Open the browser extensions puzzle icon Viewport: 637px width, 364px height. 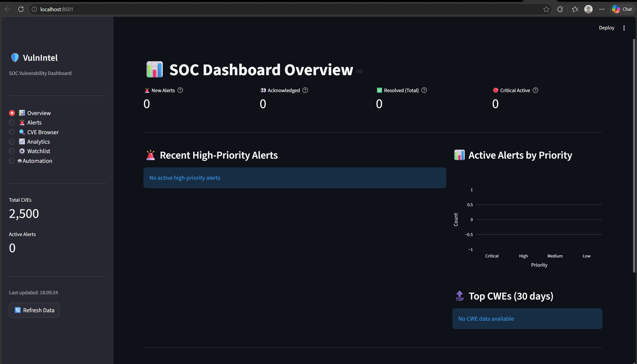tap(560, 9)
